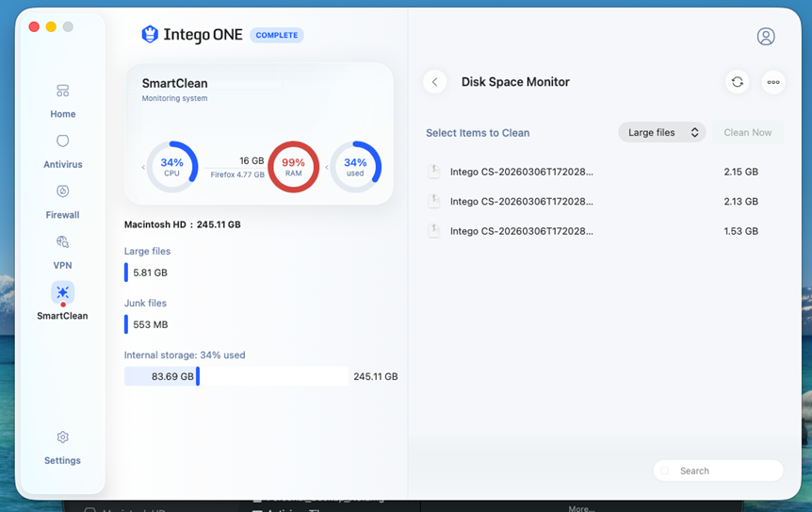Viewport: 812px width, 512px height.
Task: Minimize the window with yellow button
Action: pyautogui.click(x=51, y=26)
